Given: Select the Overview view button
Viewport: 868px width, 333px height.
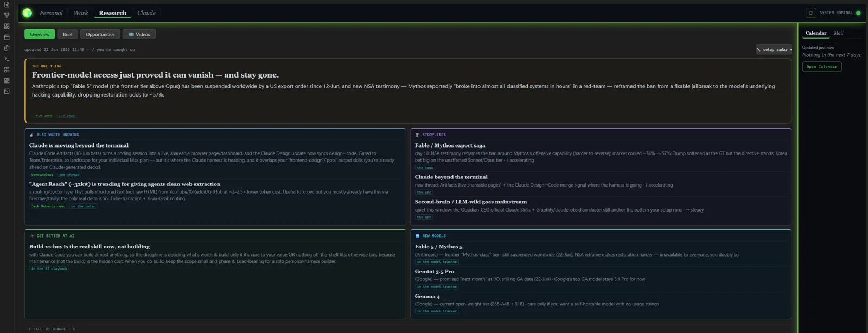Looking at the screenshot, I should [x=40, y=34].
